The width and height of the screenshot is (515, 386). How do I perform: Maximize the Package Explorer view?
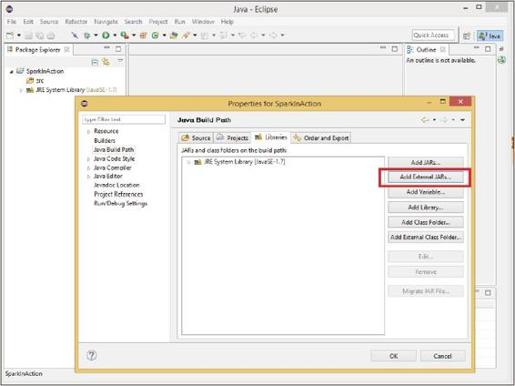(118, 49)
